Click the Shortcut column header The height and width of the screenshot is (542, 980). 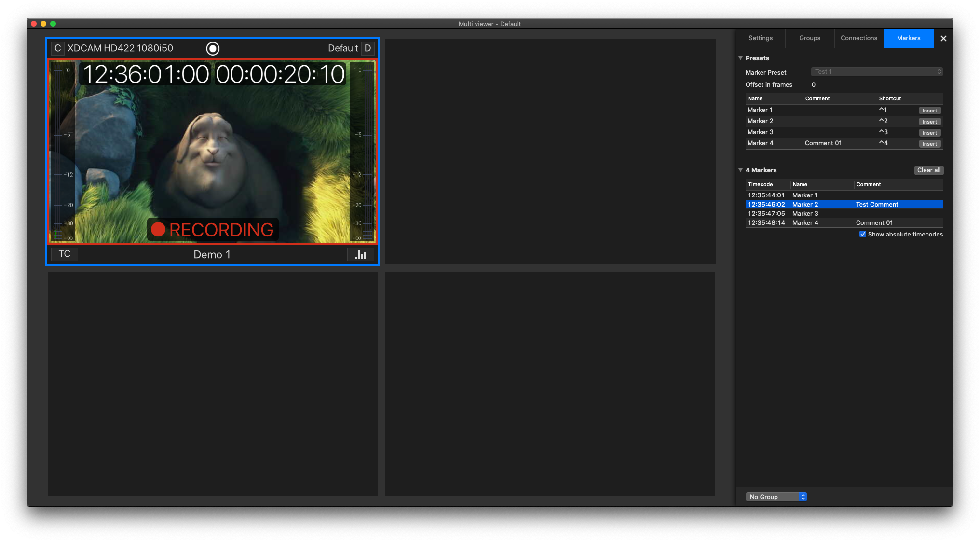click(897, 98)
